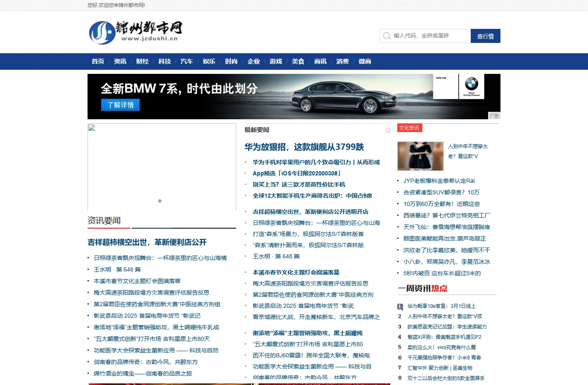
Task: Open 洪欣老了比李嘉欣美 link
Action: [447, 250]
